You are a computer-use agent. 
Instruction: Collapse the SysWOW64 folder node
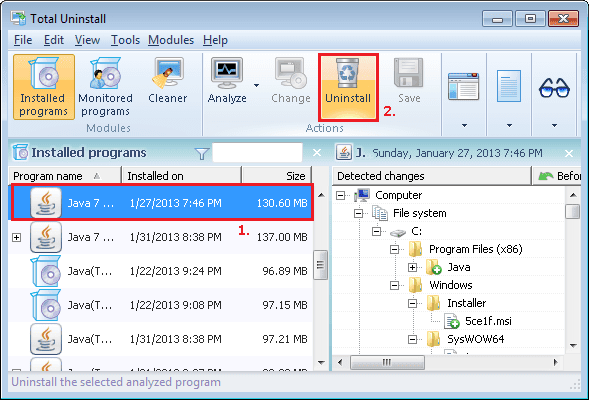coord(412,340)
